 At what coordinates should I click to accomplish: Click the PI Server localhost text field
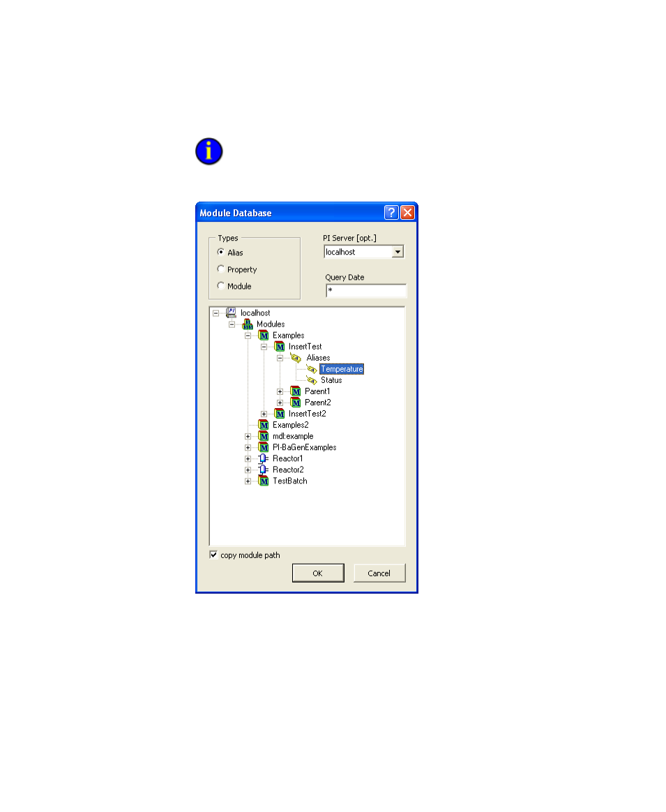pyautogui.click(x=358, y=252)
